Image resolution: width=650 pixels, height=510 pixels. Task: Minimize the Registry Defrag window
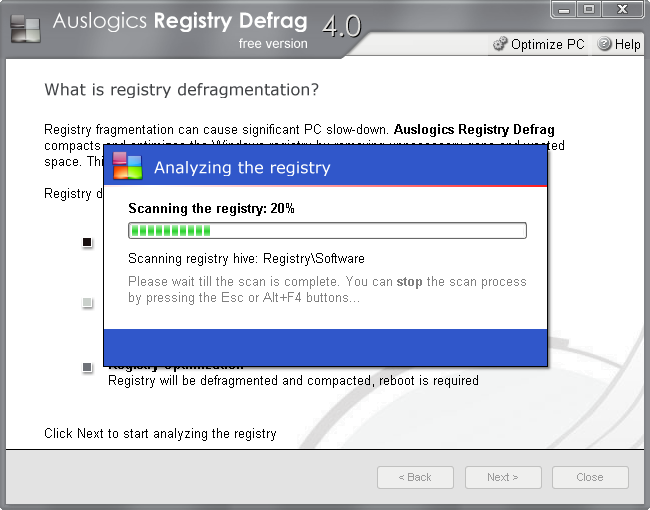(564, 9)
